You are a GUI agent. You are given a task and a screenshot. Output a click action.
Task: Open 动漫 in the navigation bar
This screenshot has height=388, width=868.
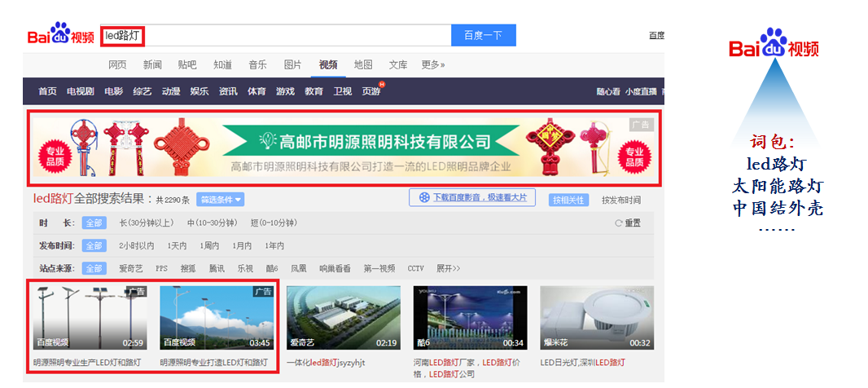[x=171, y=91]
